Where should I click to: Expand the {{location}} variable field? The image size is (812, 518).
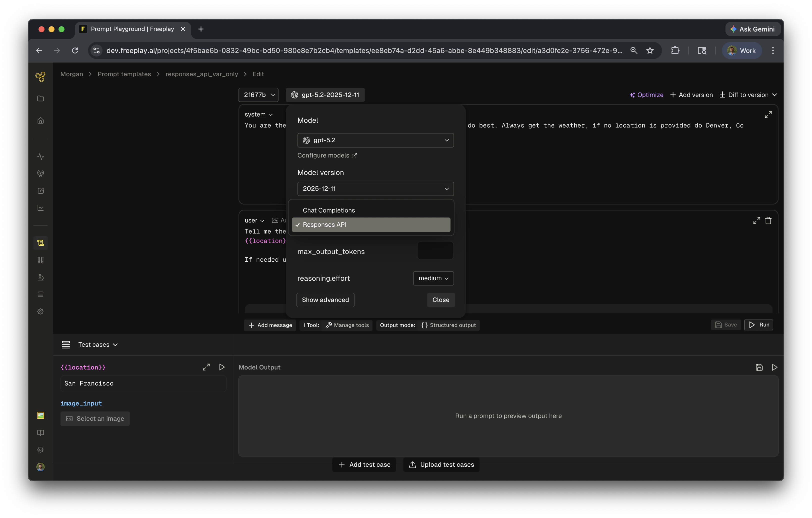tap(206, 367)
